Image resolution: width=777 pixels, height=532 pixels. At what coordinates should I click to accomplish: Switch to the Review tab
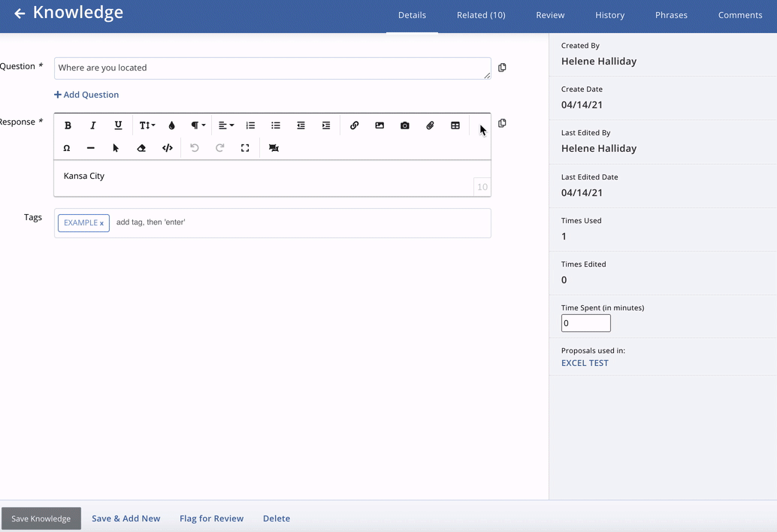click(550, 15)
